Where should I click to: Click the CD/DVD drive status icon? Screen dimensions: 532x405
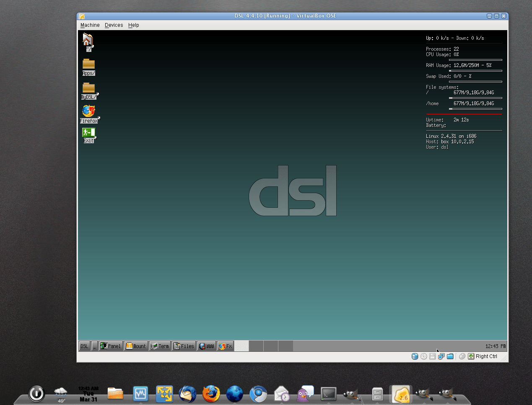click(x=423, y=356)
